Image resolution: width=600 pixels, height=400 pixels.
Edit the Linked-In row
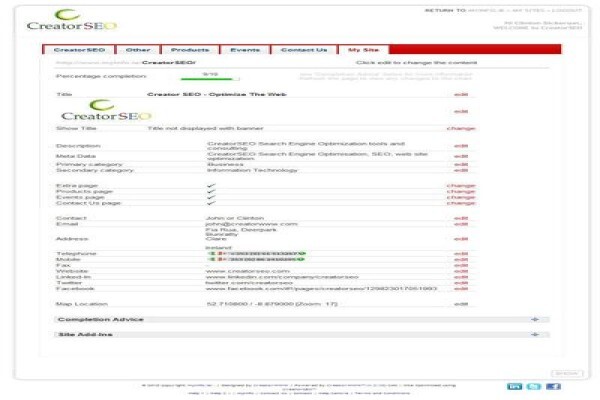[x=461, y=277]
